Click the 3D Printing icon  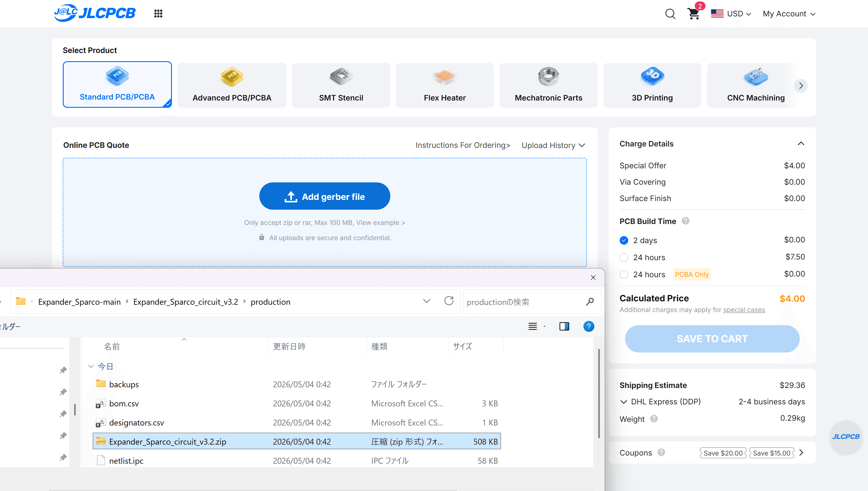652,76
